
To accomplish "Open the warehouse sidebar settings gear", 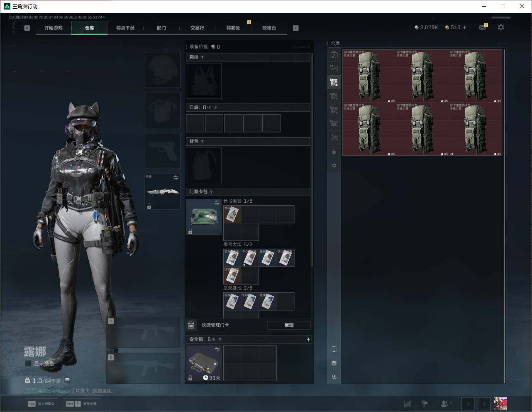I will coord(334,165).
